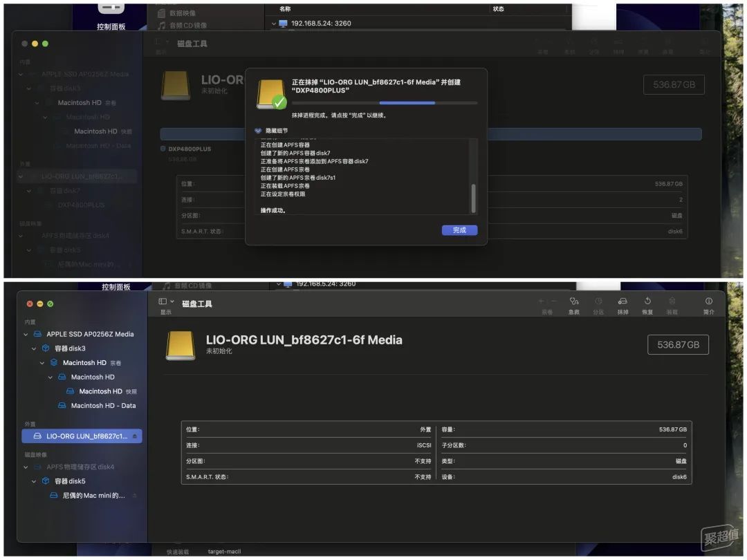Click 创建了新的APFS容器disk7 line in erase dialog log

[x=295, y=153]
